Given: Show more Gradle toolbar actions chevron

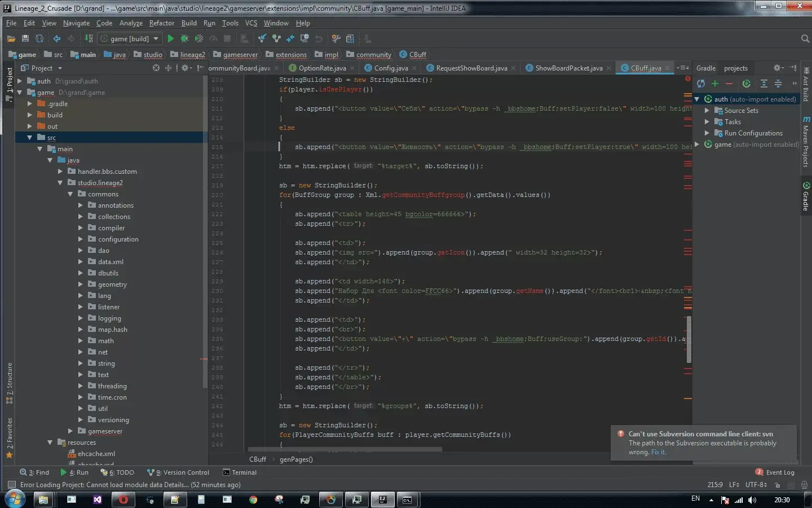Looking at the screenshot, I should [x=795, y=84].
